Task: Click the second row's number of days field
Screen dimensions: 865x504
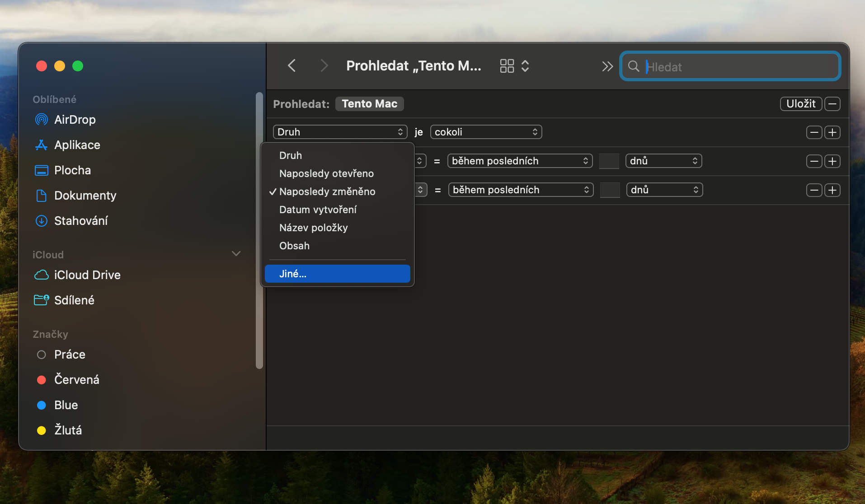Action: 609,161
